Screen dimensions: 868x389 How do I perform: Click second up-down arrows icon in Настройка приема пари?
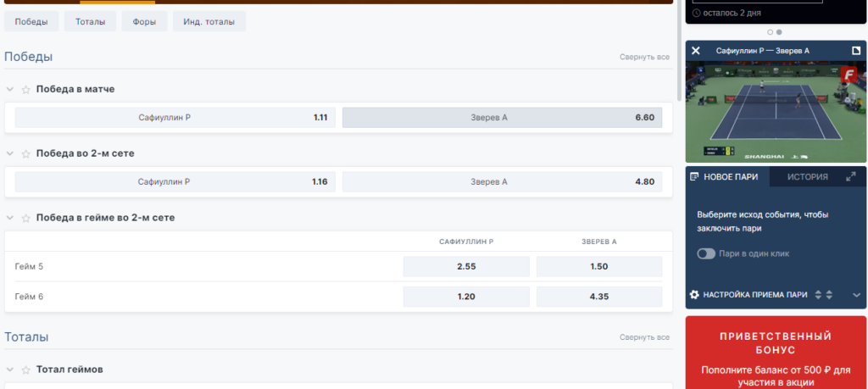pyautogui.click(x=829, y=295)
